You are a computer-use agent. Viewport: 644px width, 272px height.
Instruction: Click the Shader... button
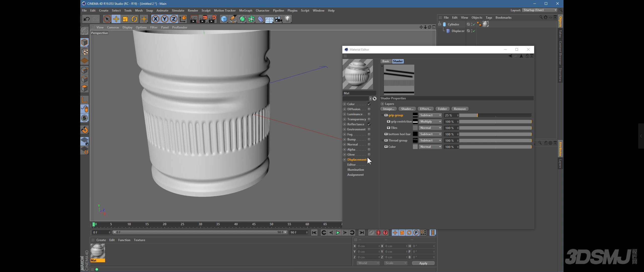click(407, 109)
